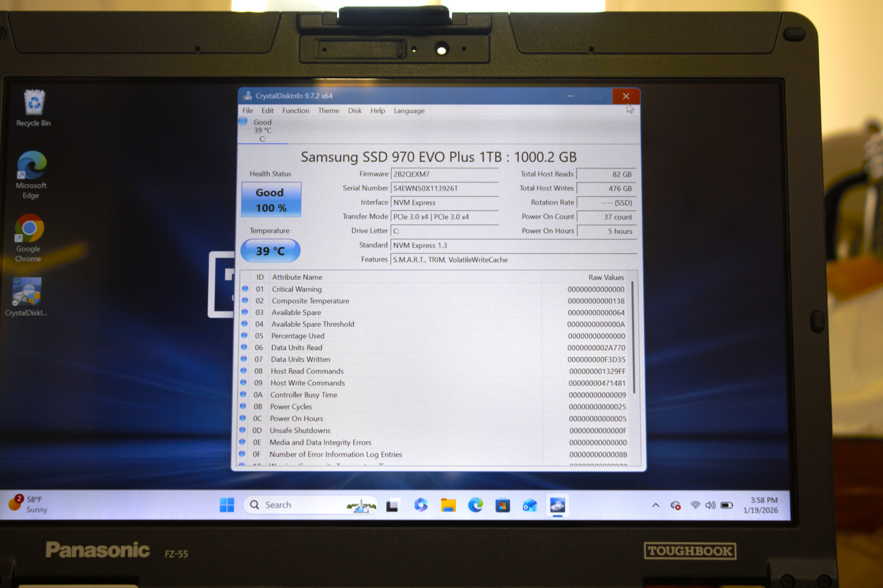Click the status dot for Critical Warning
This screenshot has width=883, height=588.
pos(245,288)
